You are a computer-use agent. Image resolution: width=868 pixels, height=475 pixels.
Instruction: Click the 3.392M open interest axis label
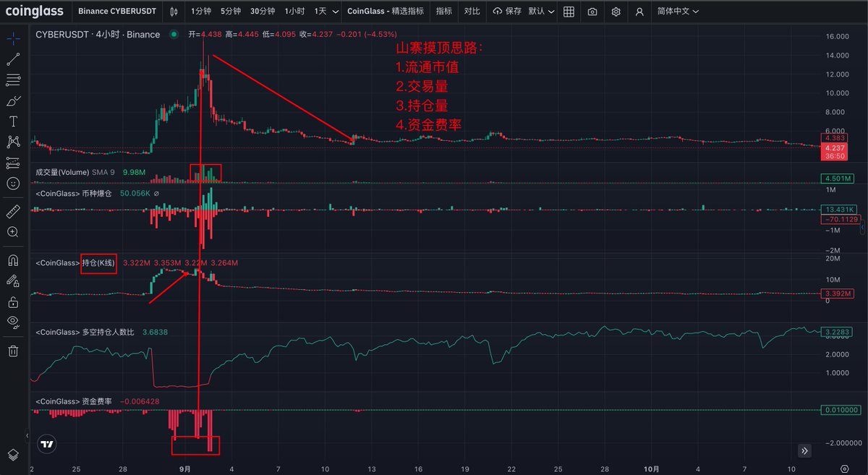[838, 294]
